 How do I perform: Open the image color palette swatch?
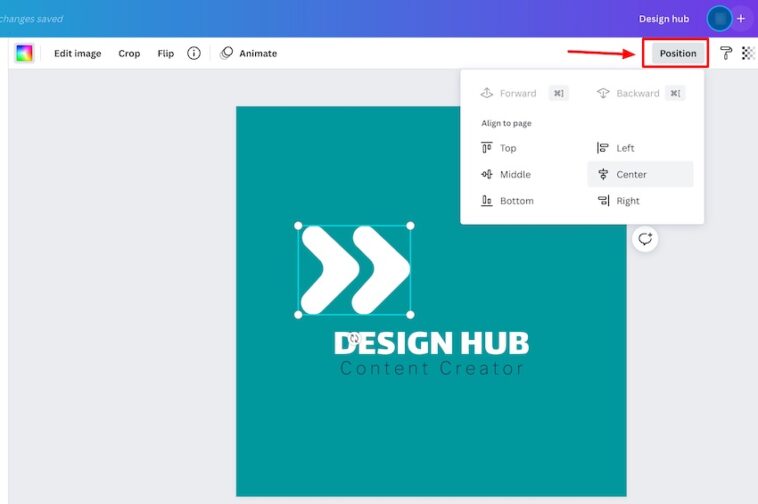click(24, 53)
